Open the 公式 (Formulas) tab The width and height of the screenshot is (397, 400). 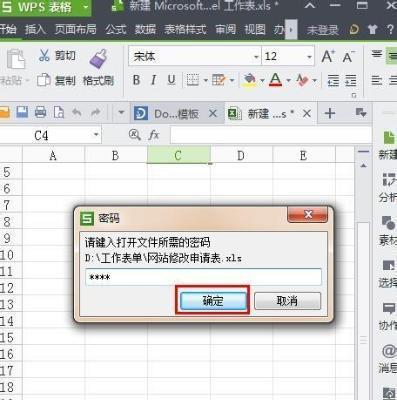[116, 30]
